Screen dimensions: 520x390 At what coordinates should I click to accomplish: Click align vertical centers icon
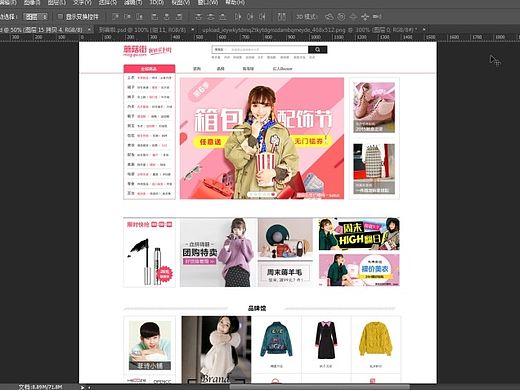[x=127, y=16]
